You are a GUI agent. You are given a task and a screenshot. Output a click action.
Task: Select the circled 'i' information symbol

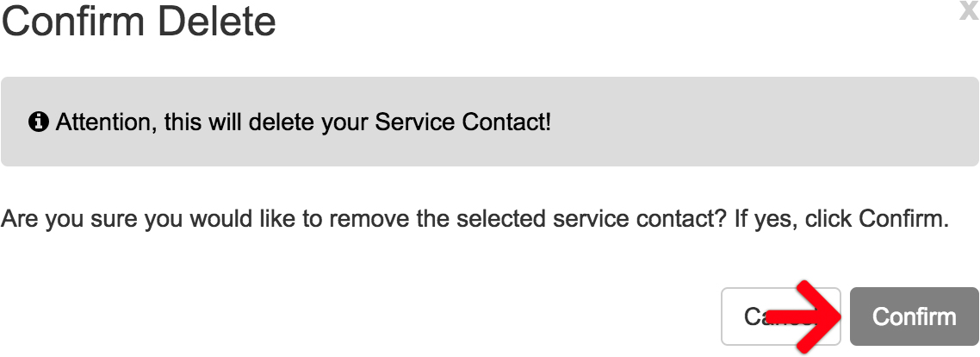coord(39,122)
